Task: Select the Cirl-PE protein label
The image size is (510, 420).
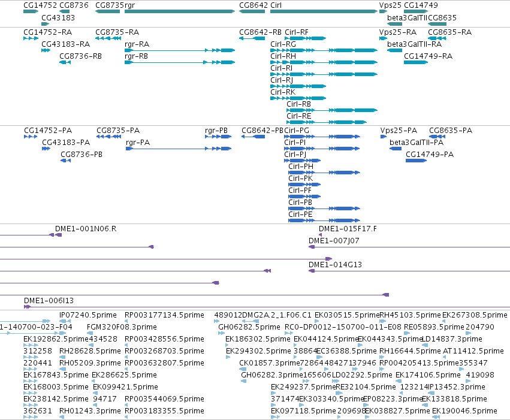Action: pos(300,215)
